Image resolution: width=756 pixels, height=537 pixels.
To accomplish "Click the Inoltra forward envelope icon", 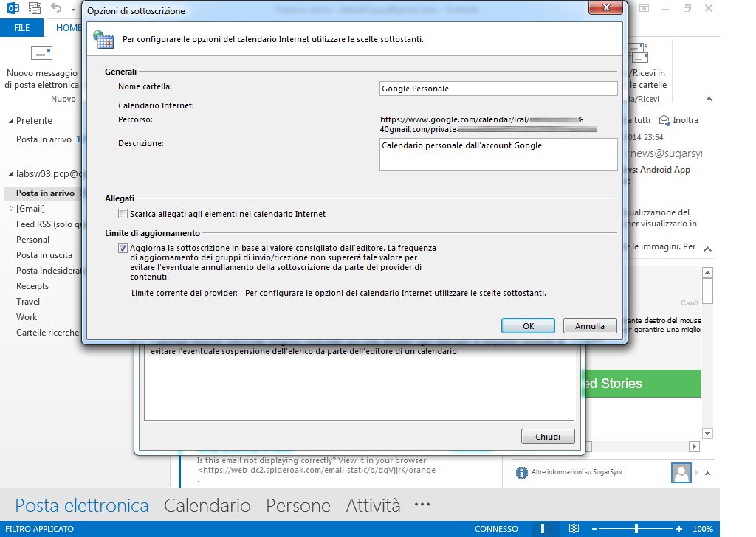I will [664, 120].
